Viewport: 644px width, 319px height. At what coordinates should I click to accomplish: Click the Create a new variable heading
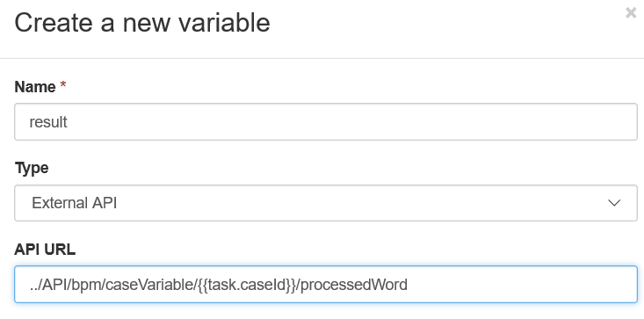coord(142,23)
